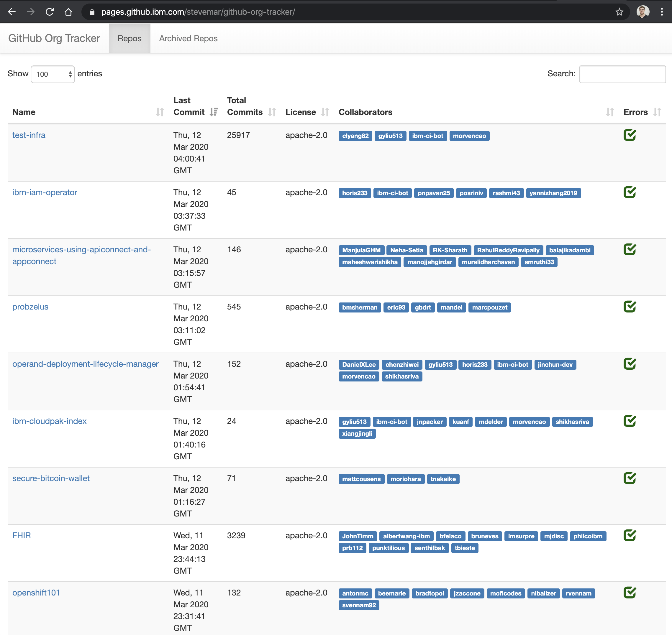Click the marcpouzet collaborator badge
This screenshot has height=635, width=672.
489,307
